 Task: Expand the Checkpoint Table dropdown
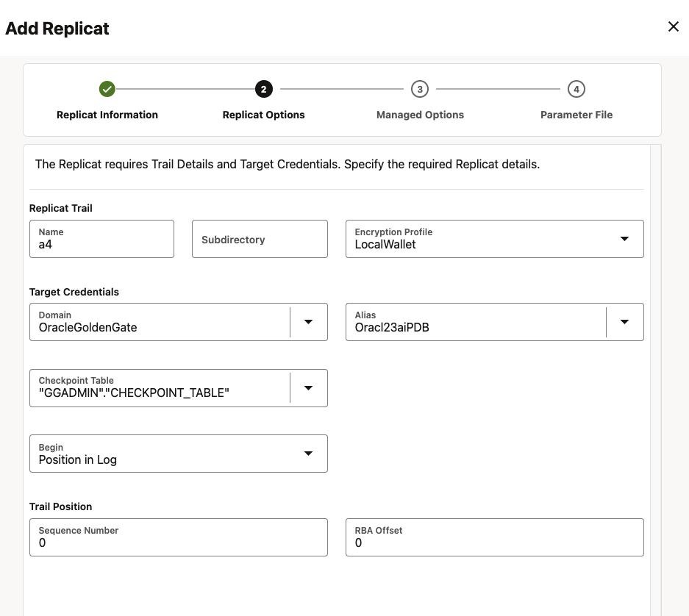pyautogui.click(x=309, y=387)
